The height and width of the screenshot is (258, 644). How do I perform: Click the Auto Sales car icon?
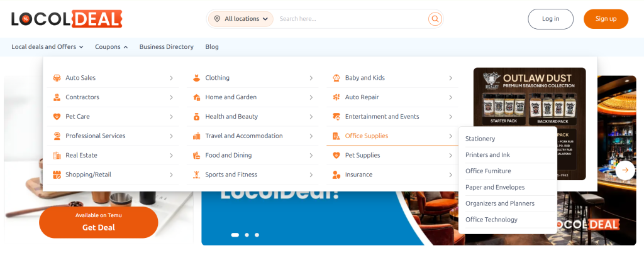57,78
